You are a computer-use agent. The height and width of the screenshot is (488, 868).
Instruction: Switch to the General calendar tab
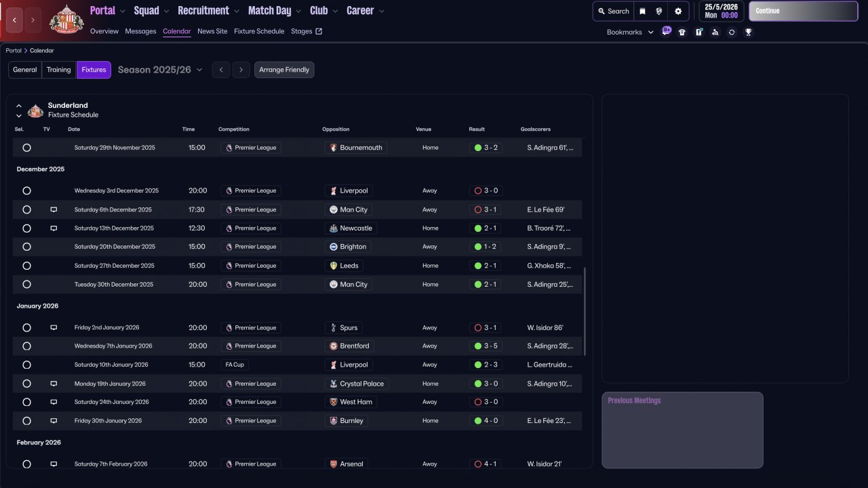25,70
